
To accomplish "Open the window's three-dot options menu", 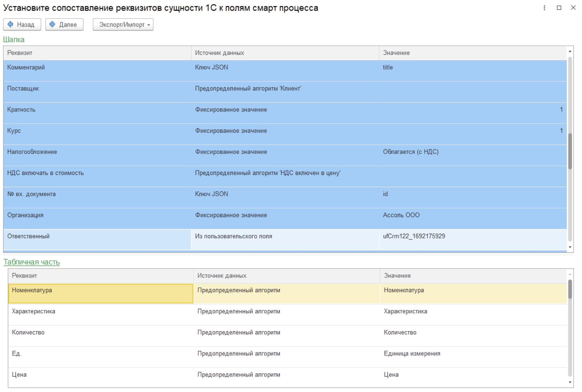I will pyautogui.click(x=545, y=8).
